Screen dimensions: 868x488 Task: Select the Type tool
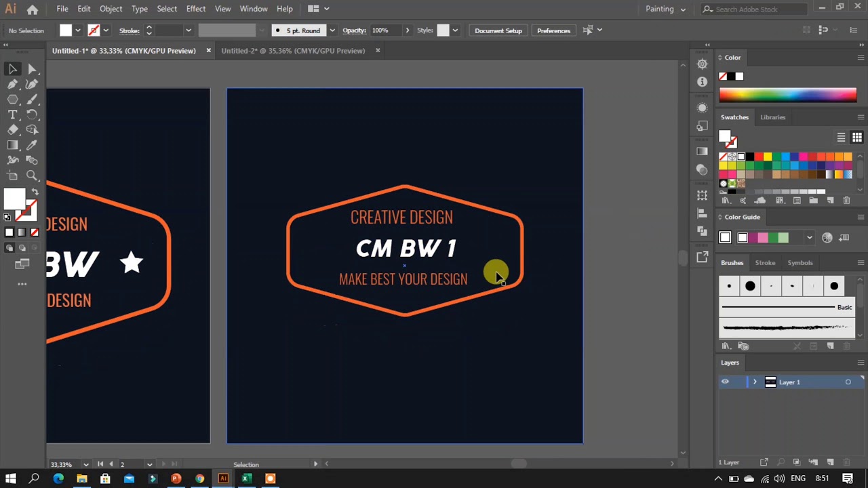(x=12, y=115)
